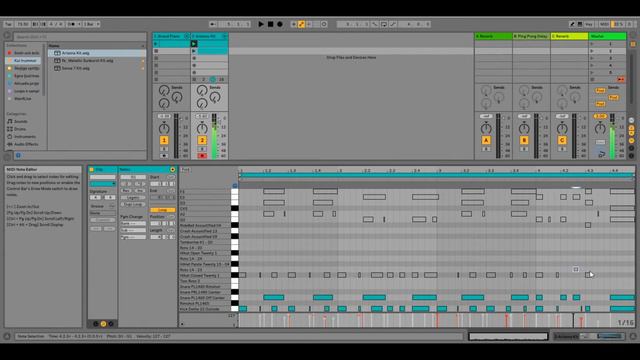Open the Pgm program dropdown
This screenshot has width=640, height=360.
[133, 237]
